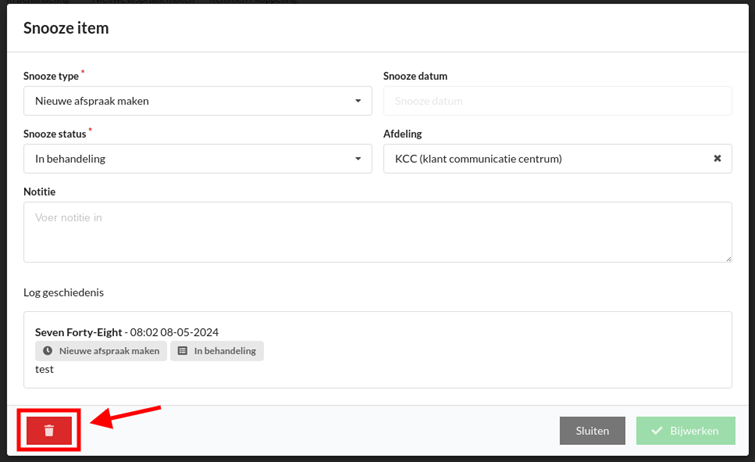
Task: Click the Nieuwe afspraak maken log tag
Action: 101,351
